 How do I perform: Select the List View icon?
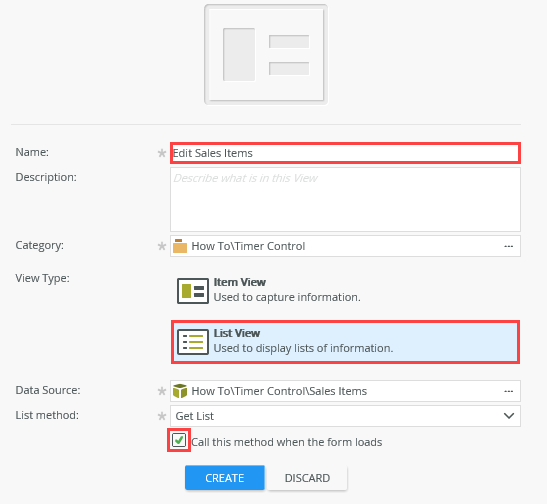193,342
